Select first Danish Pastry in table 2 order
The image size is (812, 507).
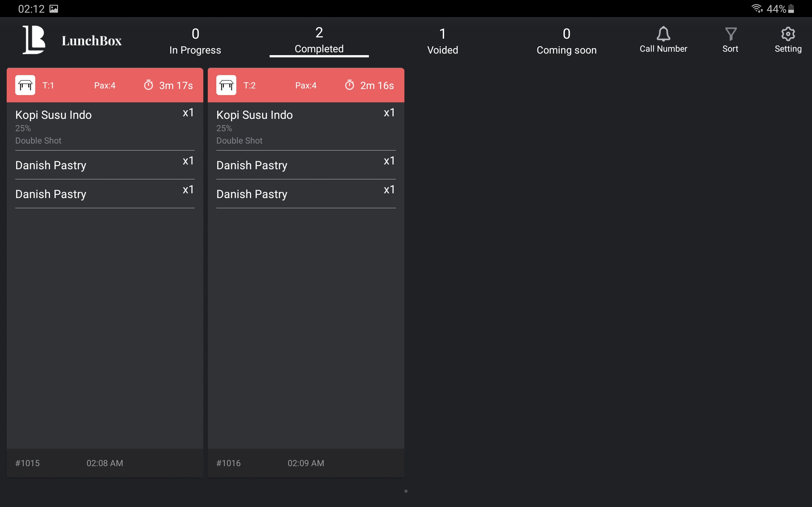click(252, 165)
